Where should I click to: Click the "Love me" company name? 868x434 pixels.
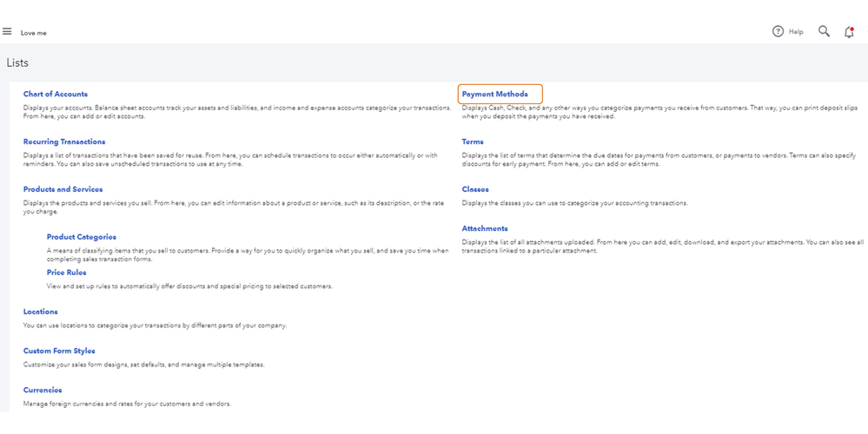tap(34, 33)
